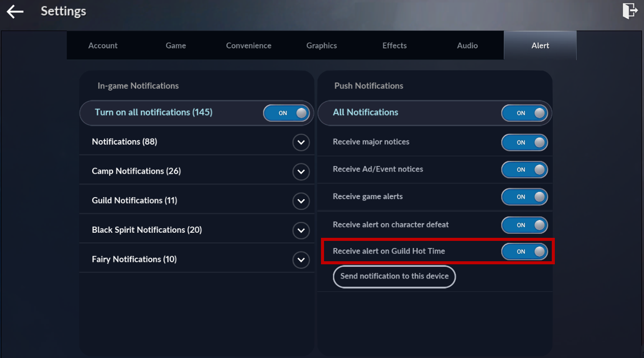This screenshot has height=358, width=644.
Task: Disable All Notifications push toggle
Action: click(x=524, y=113)
